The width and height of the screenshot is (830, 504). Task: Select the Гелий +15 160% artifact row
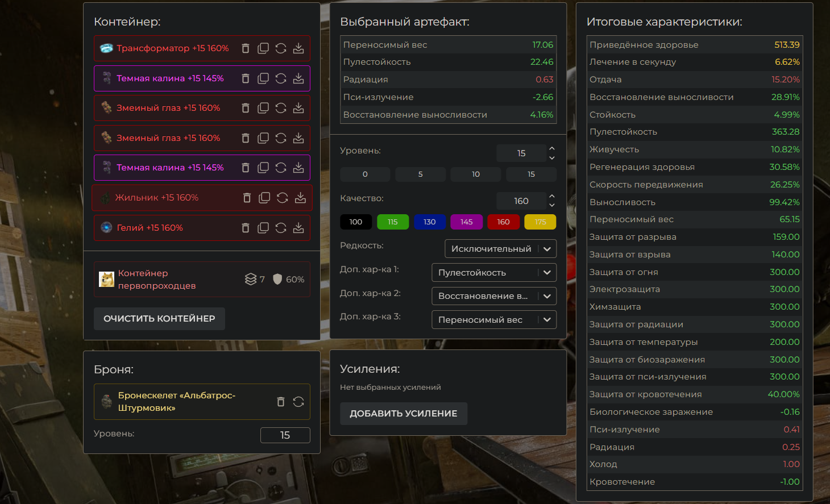[x=202, y=228]
